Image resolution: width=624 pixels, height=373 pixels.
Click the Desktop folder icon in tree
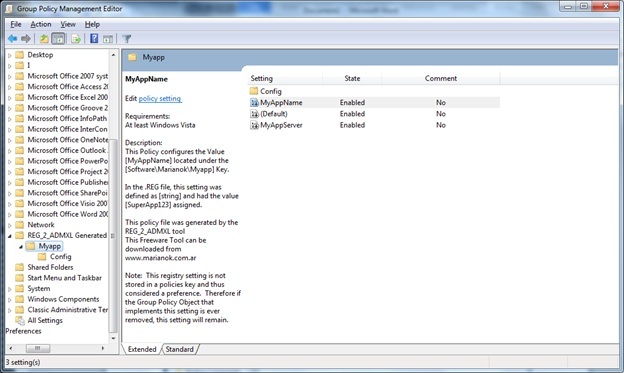click(x=20, y=55)
